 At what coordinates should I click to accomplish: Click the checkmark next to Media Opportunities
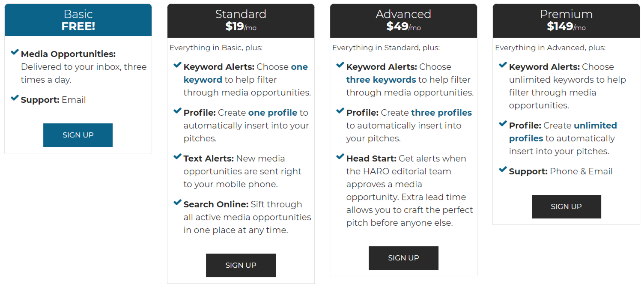pos(15,52)
